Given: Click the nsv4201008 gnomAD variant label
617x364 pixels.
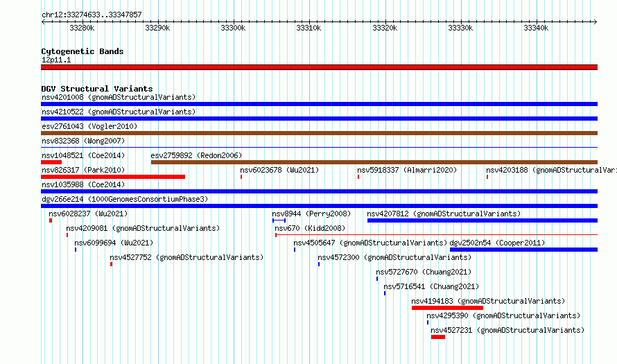Looking at the screenshot, I should tap(119, 97).
